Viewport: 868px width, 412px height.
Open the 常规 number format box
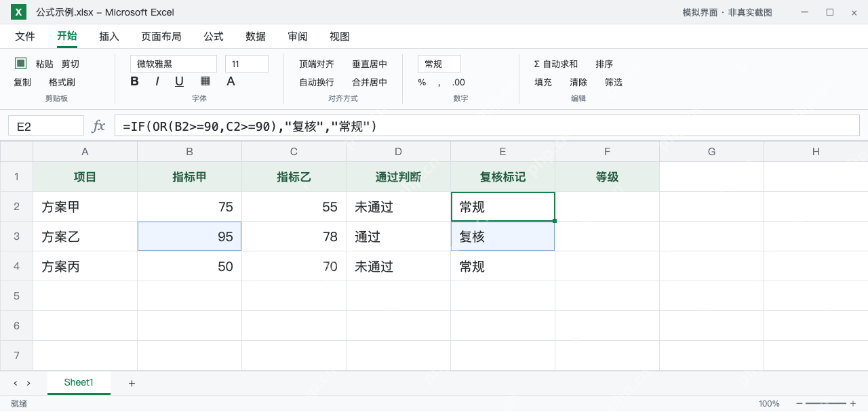pyautogui.click(x=439, y=64)
